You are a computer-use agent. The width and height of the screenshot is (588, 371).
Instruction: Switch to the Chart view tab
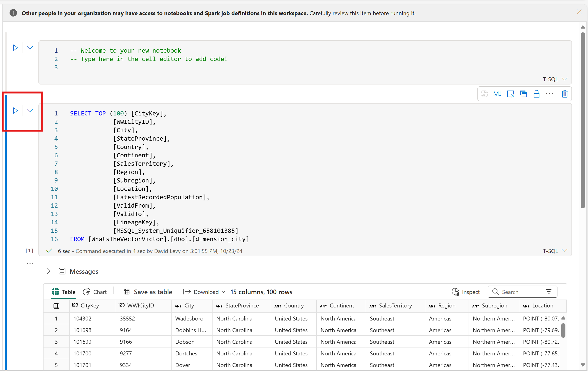pyautogui.click(x=95, y=292)
